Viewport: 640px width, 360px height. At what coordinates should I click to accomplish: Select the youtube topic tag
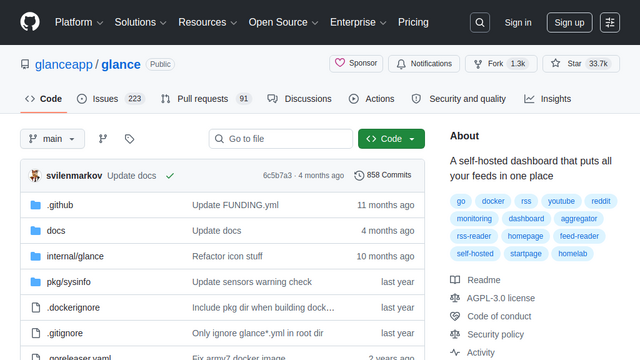coord(561,201)
